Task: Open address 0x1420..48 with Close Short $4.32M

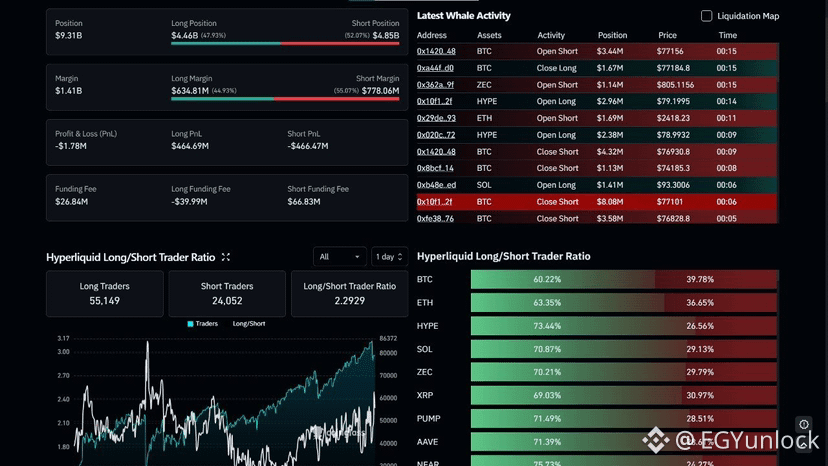Action: pyautogui.click(x=436, y=152)
